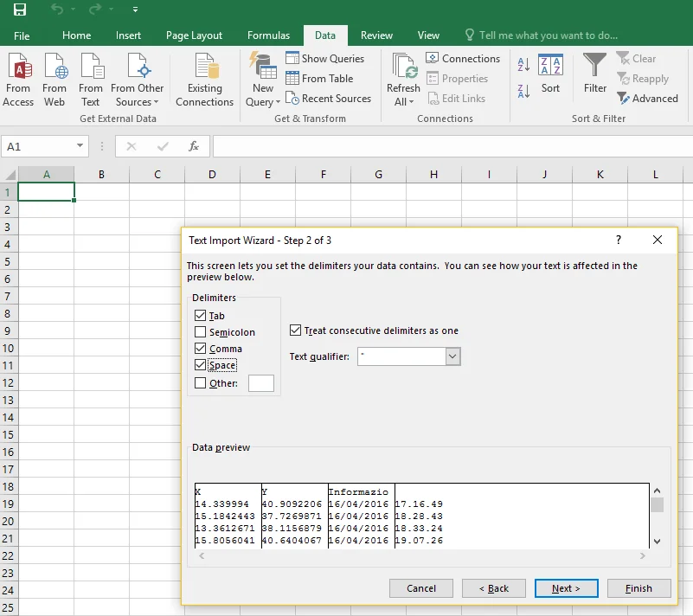Switch to the View tab

point(429,35)
